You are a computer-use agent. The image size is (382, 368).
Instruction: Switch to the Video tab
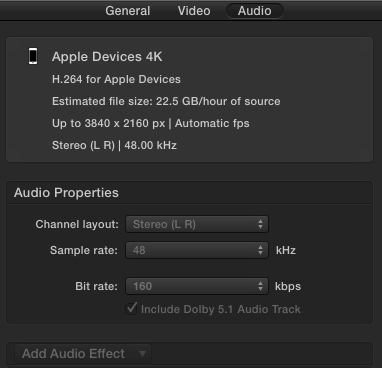pyautogui.click(x=194, y=11)
